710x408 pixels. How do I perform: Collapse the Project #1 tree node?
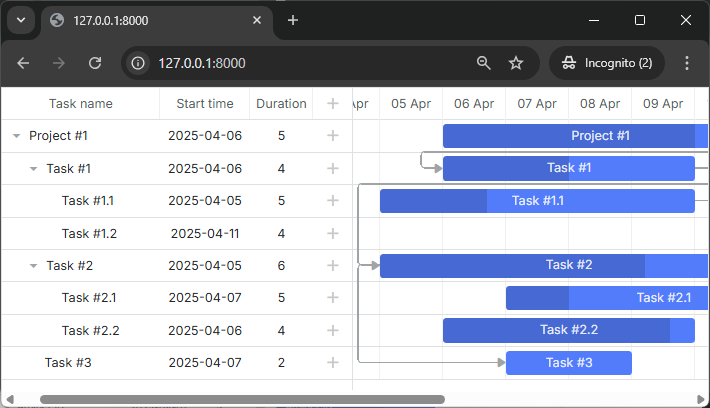(16, 136)
